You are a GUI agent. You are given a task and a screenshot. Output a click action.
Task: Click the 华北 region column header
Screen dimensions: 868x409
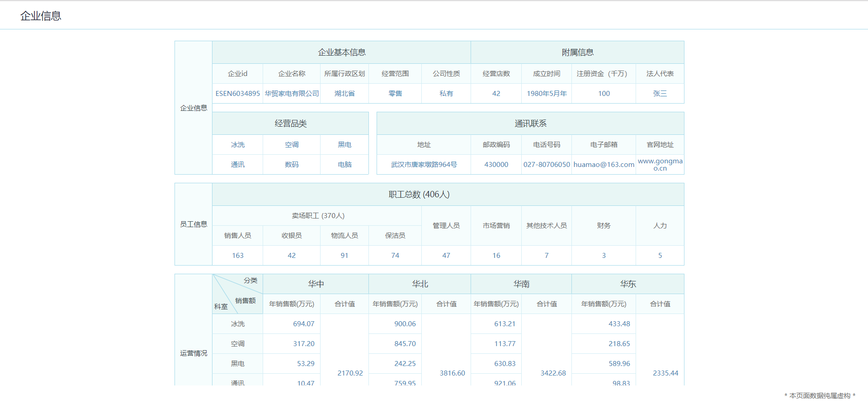pos(420,284)
